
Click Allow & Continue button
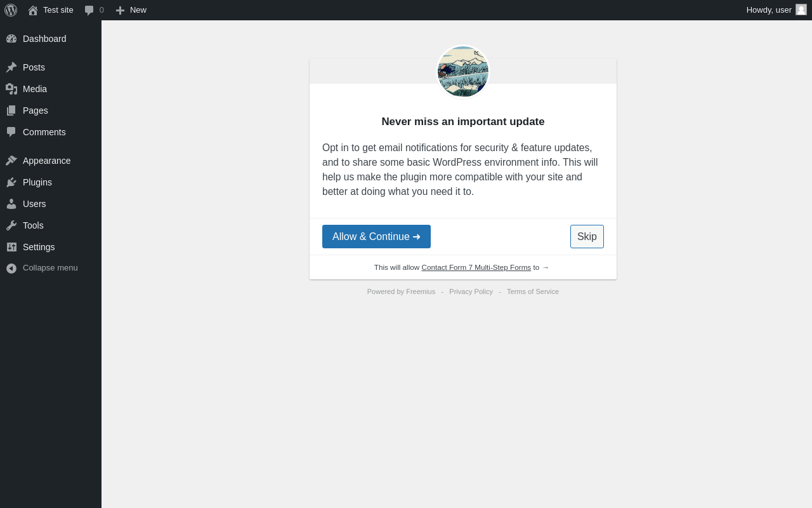(376, 236)
